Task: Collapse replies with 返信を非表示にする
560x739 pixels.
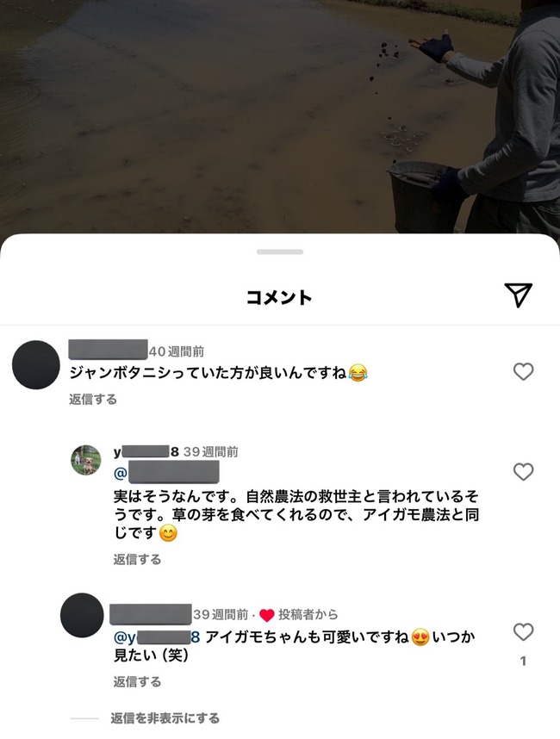Action: (165, 718)
